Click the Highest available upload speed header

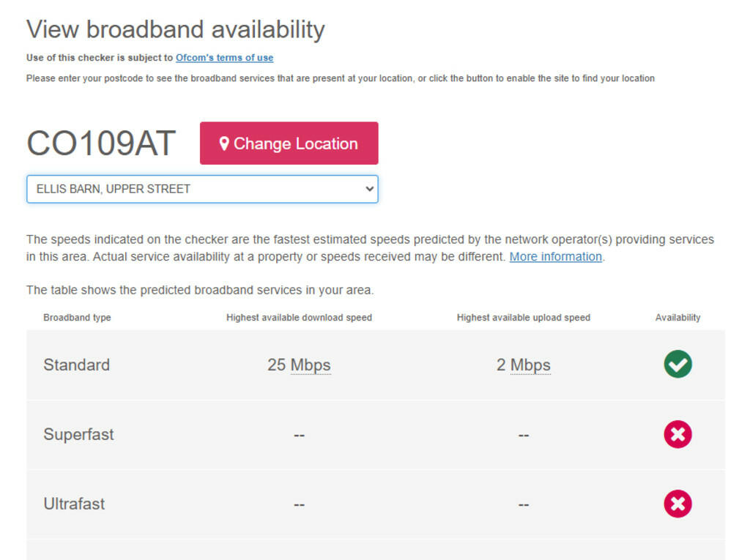(x=523, y=318)
